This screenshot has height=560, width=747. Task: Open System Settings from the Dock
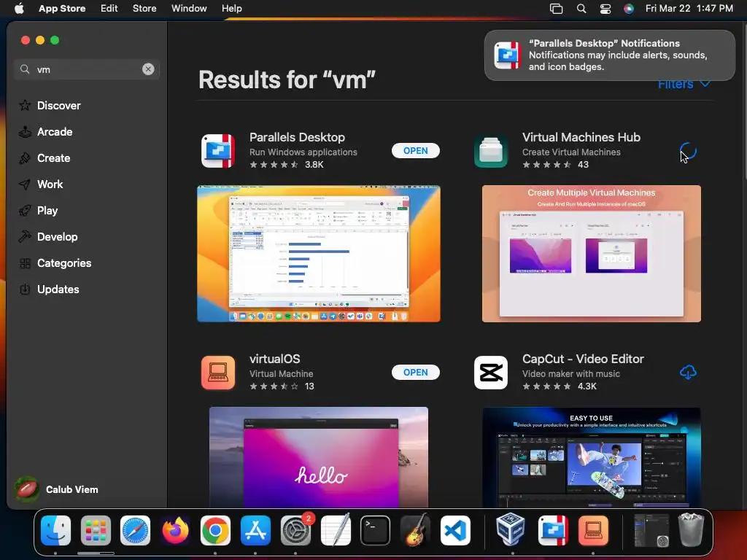295,530
